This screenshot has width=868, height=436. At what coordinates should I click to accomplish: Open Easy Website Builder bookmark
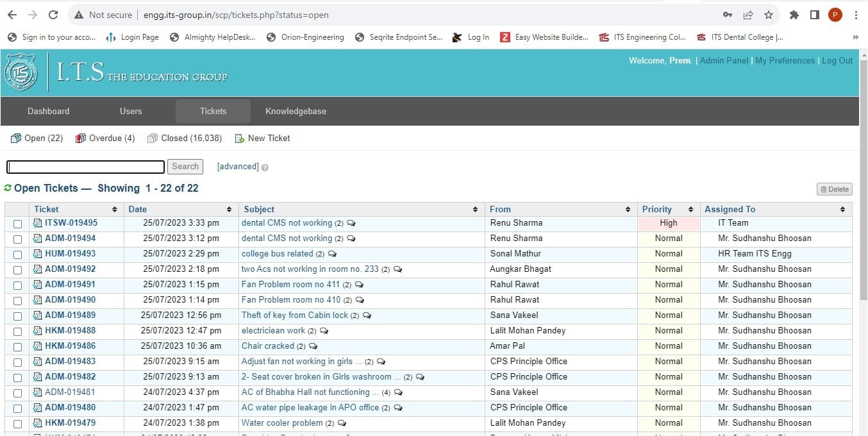544,37
